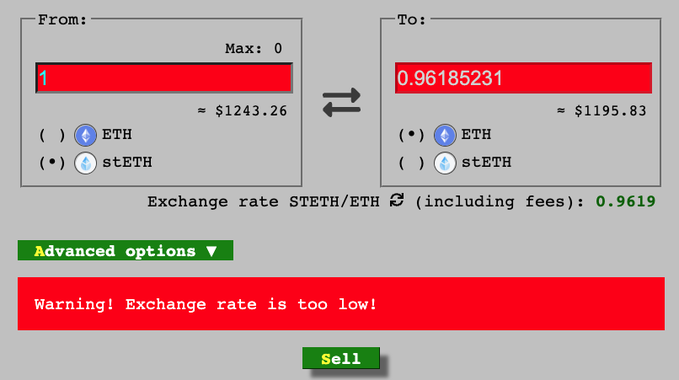Click the stETH label text in To panel
This screenshot has width=679, height=380.
(x=486, y=162)
